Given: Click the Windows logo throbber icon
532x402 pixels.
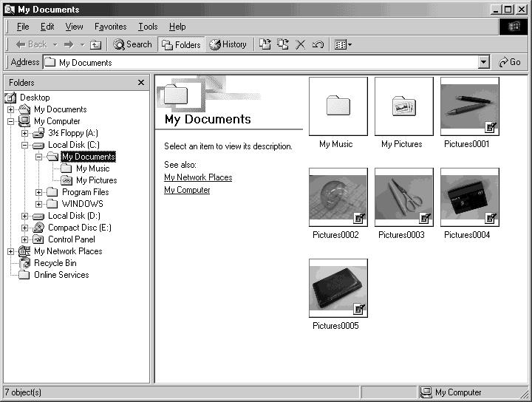Looking at the screenshot, I should (x=514, y=27).
